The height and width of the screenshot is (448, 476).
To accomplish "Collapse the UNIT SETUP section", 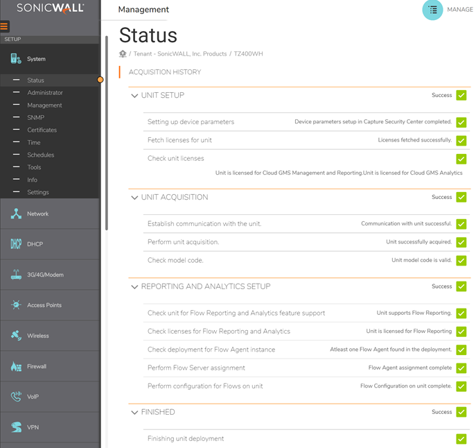I will [x=134, y=96].
